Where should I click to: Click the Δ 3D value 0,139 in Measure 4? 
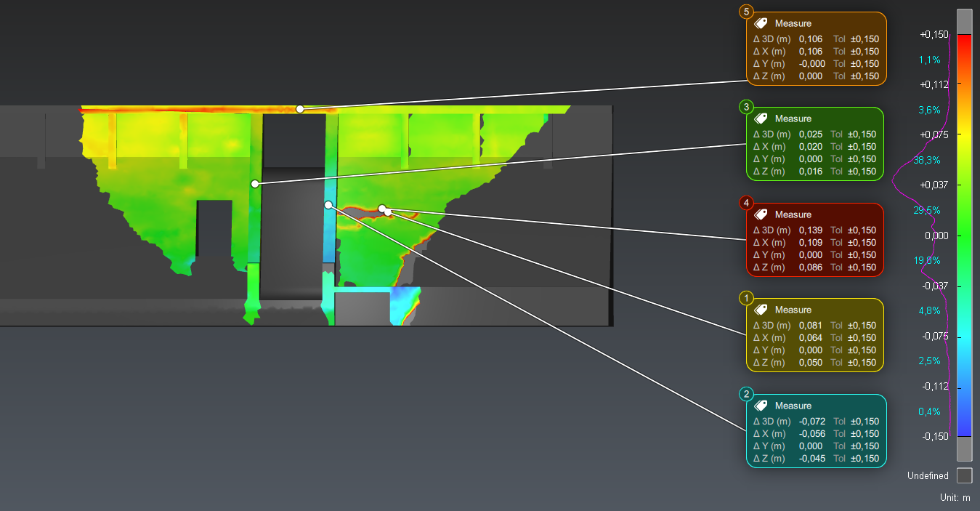[811, 230]
